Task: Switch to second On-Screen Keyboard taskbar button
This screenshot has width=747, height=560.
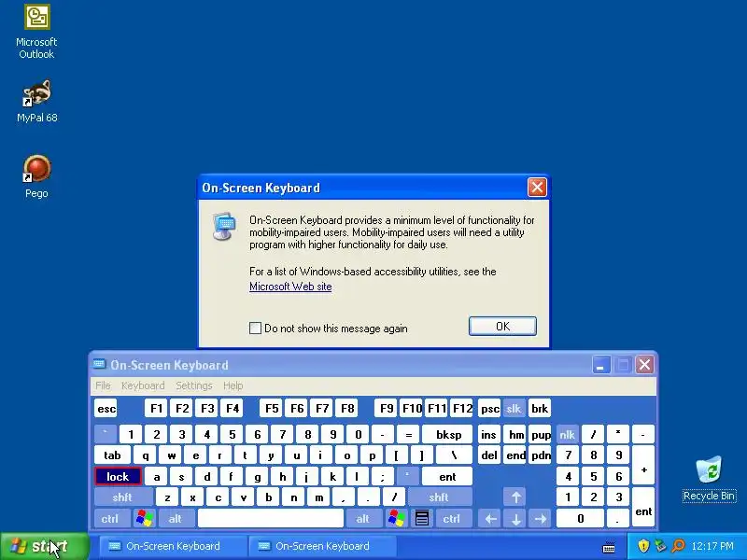Action: coord(322,546)
